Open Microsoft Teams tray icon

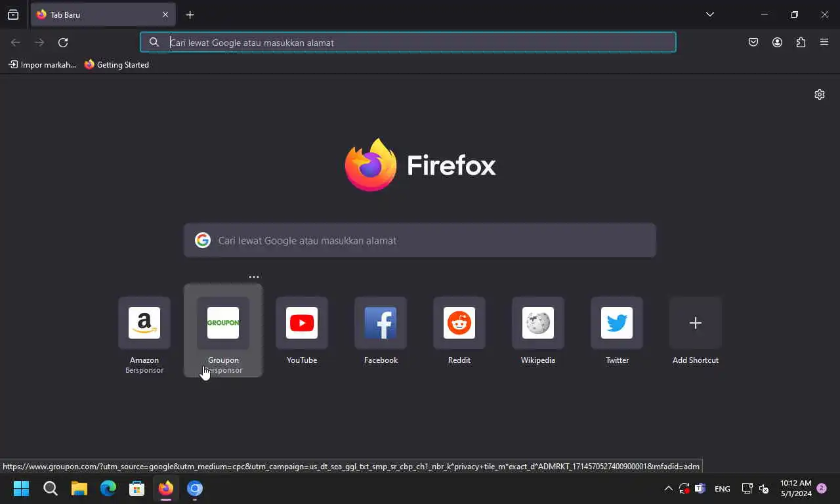(700, 488)
